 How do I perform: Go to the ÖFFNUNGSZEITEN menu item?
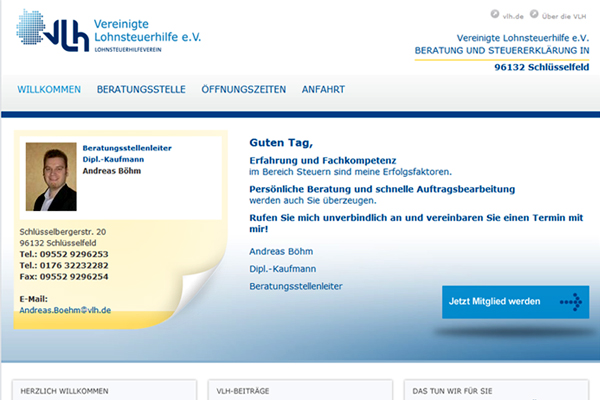[244, 89]
